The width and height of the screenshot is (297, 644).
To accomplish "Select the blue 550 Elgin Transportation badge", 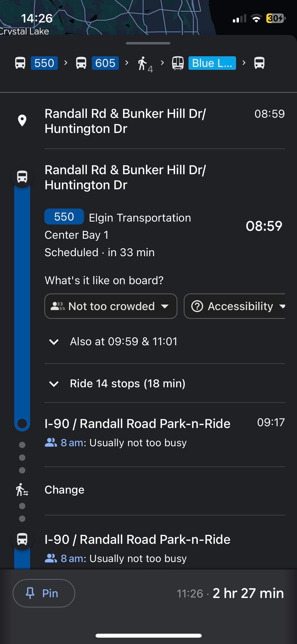I will click(x=64, y=217).
